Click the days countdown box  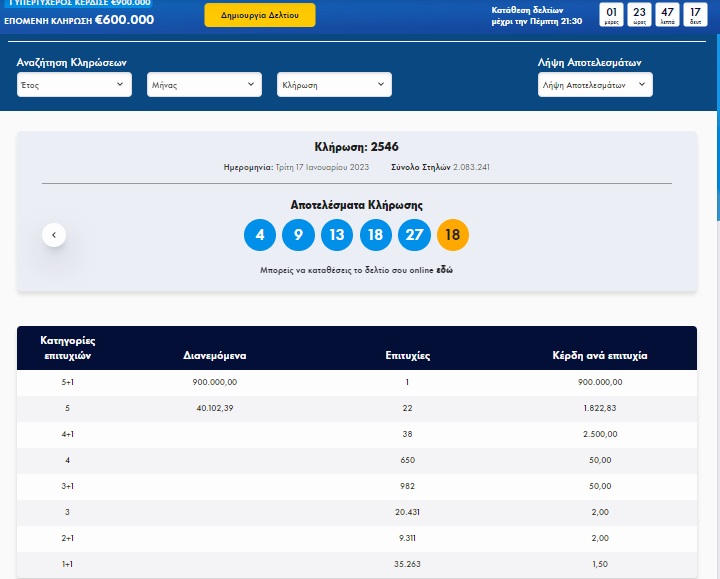[x=612, y=14]
